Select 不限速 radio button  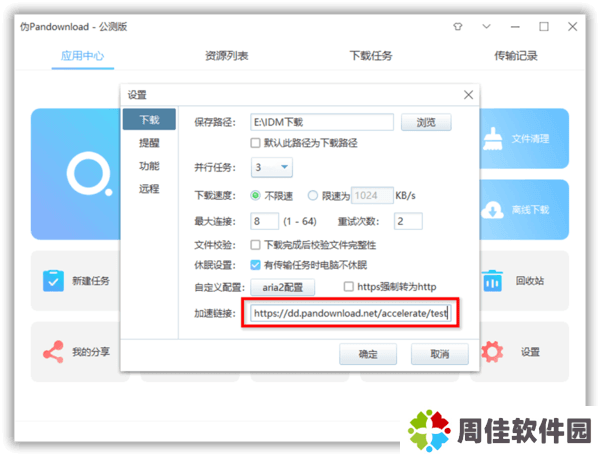[255, 195]
